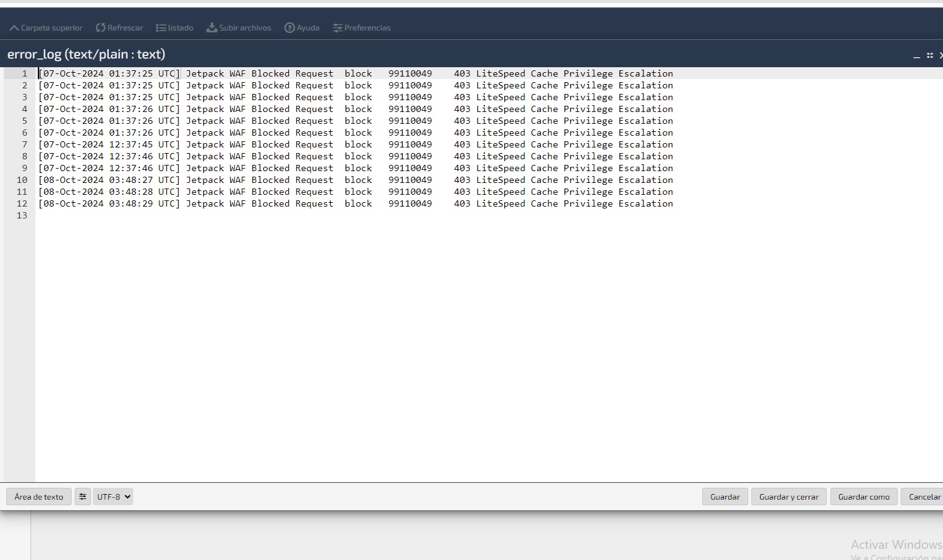
Task: Click 'Escalation' word on line 11
Action: tap(645, 192)
